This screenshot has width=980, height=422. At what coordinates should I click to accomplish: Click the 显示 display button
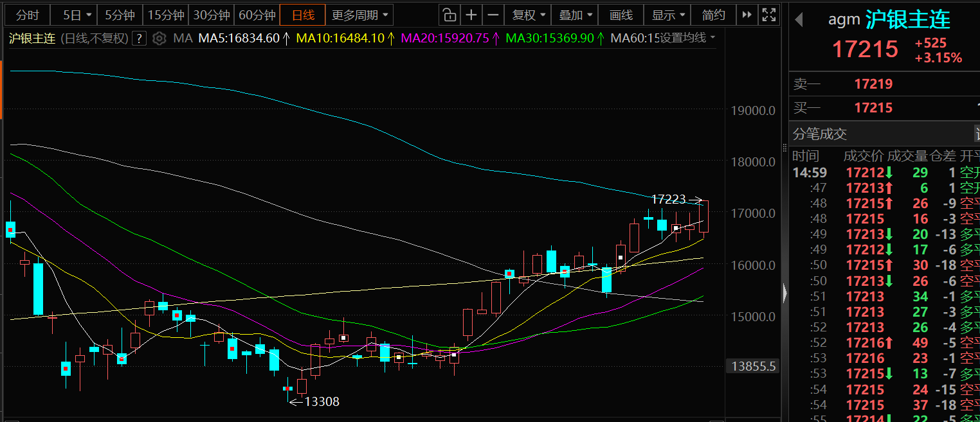[x=667, y=15]
